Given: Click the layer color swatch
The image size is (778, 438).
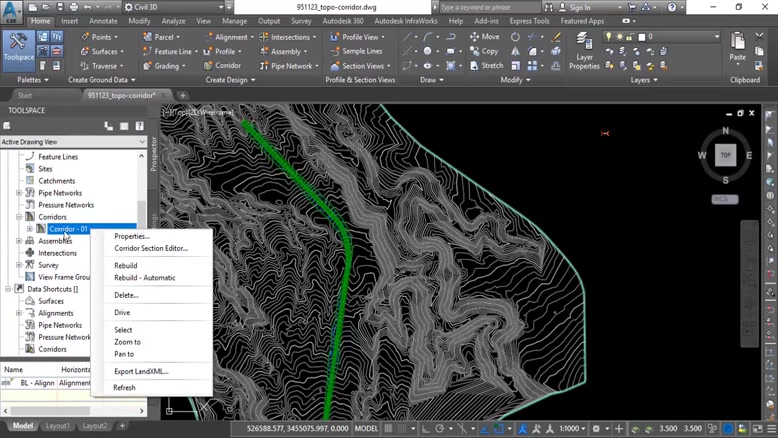Looking at the screenshot, I should click(642, 37).
